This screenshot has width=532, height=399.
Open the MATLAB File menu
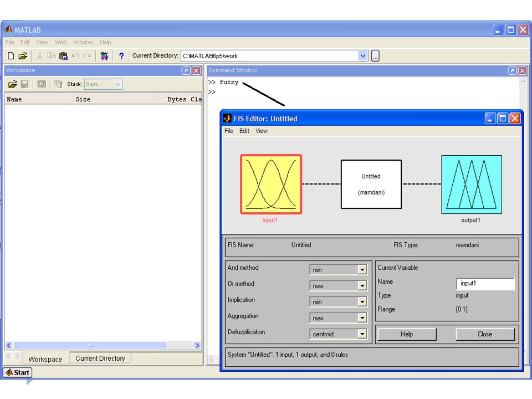coord(10,42)
